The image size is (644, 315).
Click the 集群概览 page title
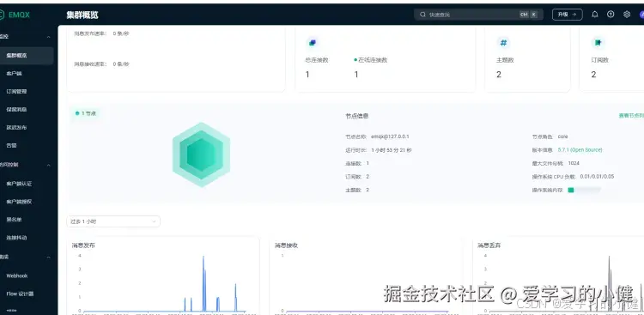coord(82,15)
